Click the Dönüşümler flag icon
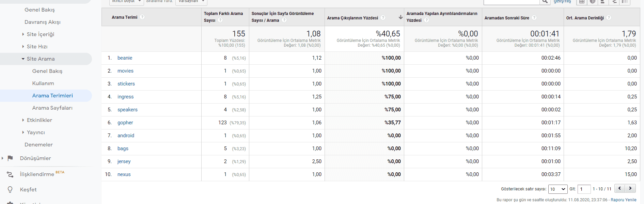The image size is (644, 204). 10,158
